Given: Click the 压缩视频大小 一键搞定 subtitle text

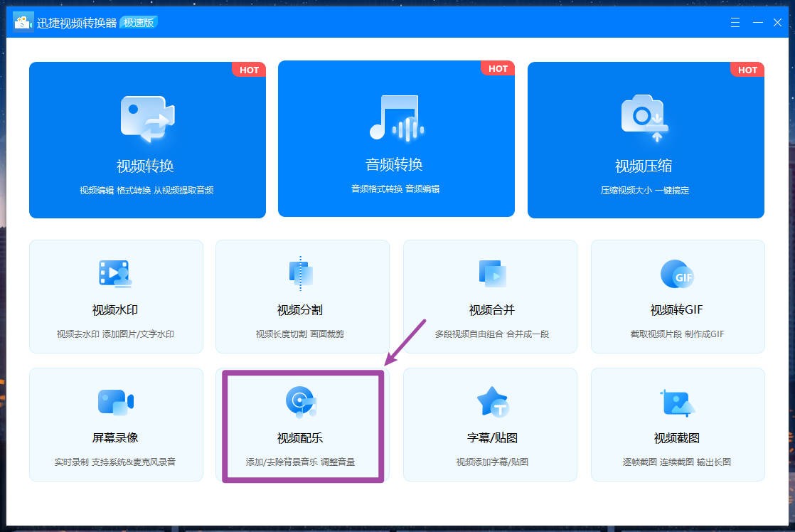Looking at the screenshot, I should click(646, 190).
